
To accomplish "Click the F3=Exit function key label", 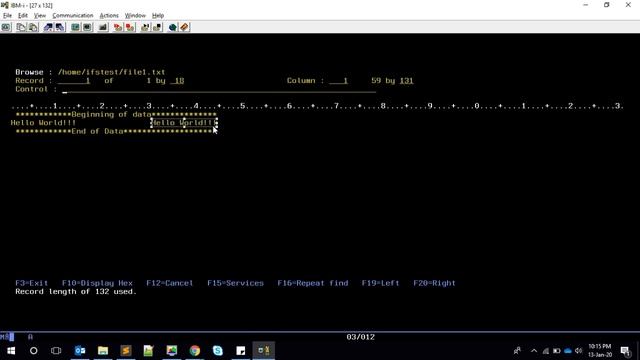I will (x=31, y=283).
